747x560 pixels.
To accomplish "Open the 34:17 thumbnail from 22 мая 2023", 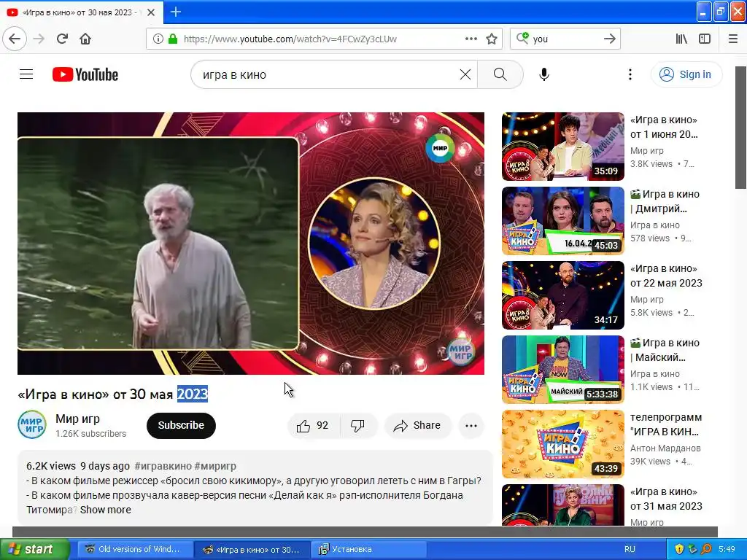I will [x=562, y=295].
